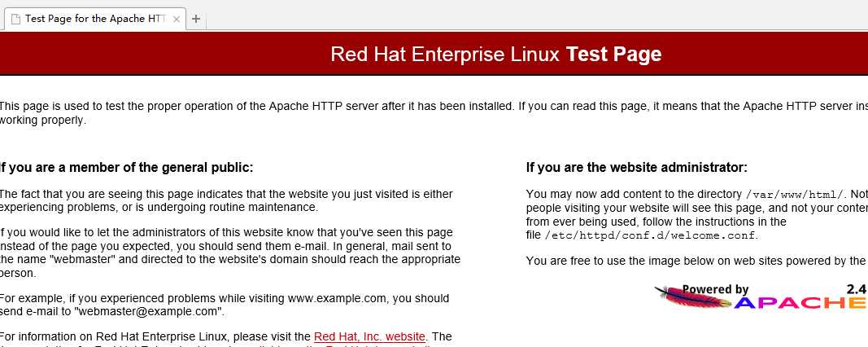Open the Red Hat, Inc. website link
The height and width of the screenshot is (347, 868).
pos(369,336)
